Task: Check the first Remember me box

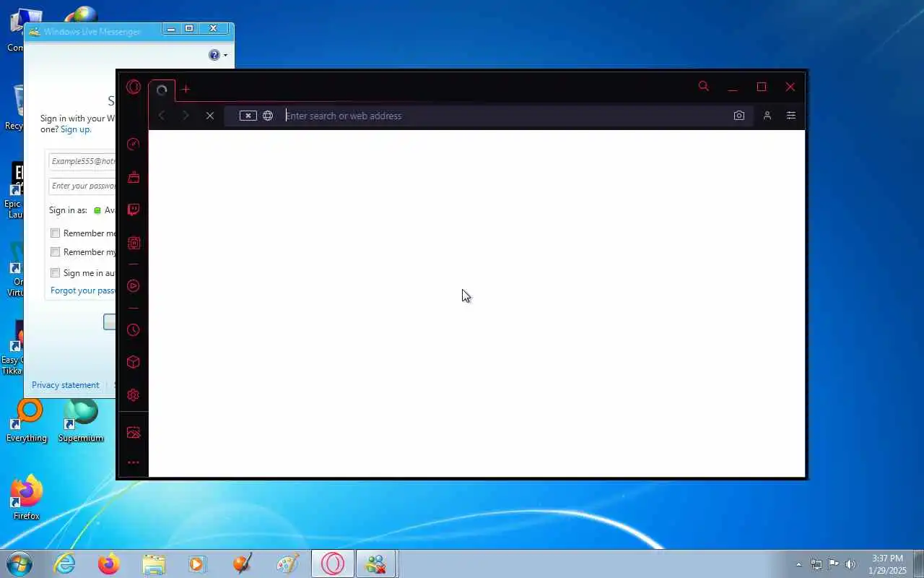Action: [x=55, y=233]
